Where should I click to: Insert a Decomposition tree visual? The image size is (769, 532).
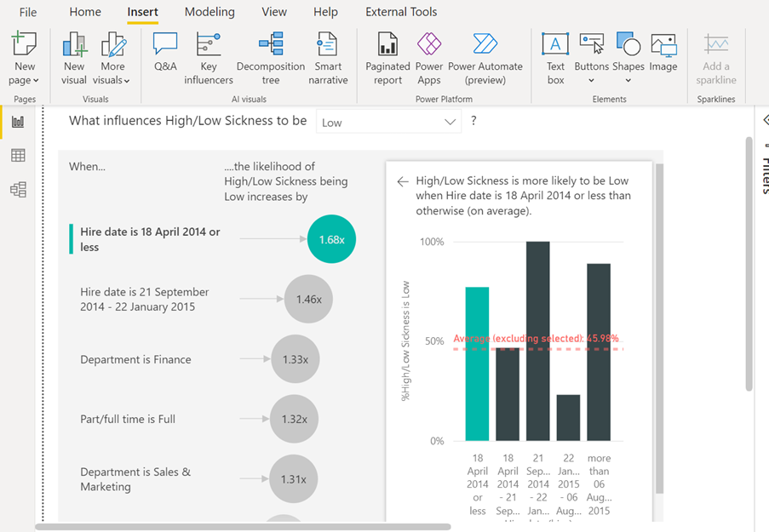coord(271,58)
